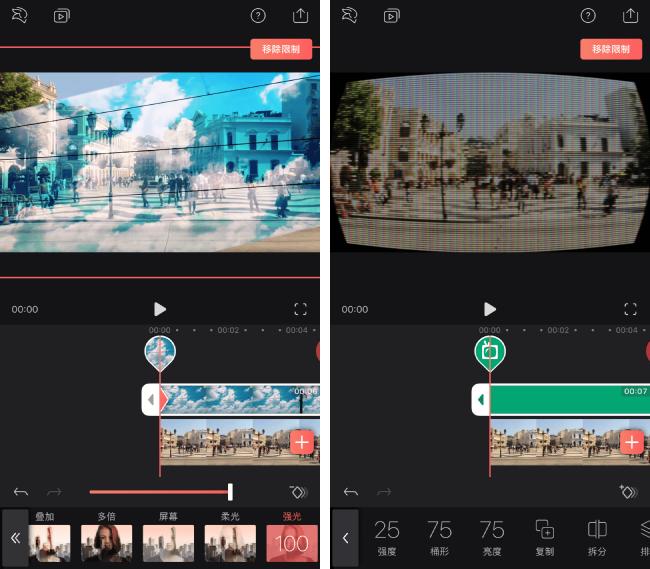Adjust the blend opacity slider handle

pos(230,492)
